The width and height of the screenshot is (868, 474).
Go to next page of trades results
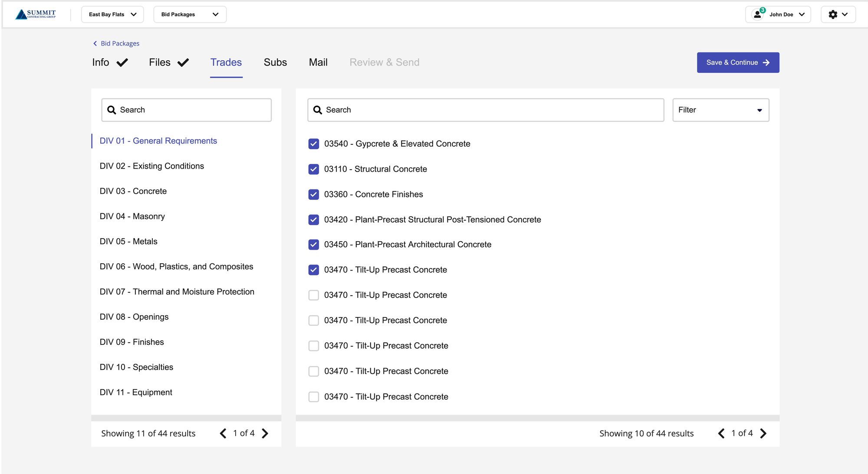click(x=763, y=433)
